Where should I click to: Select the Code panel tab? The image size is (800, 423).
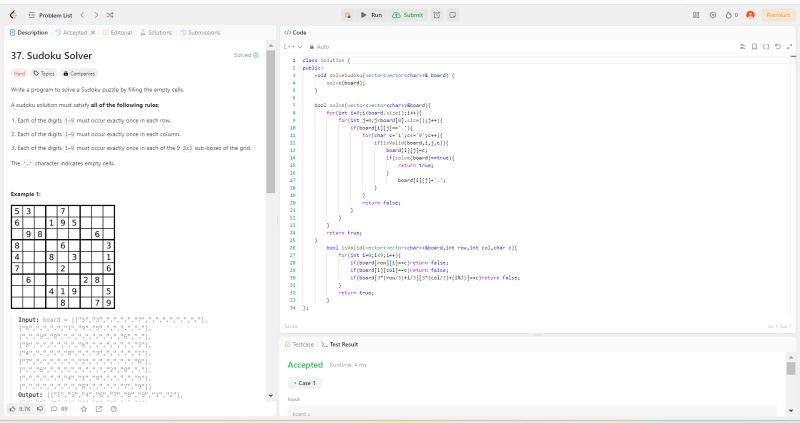(295, 33)
